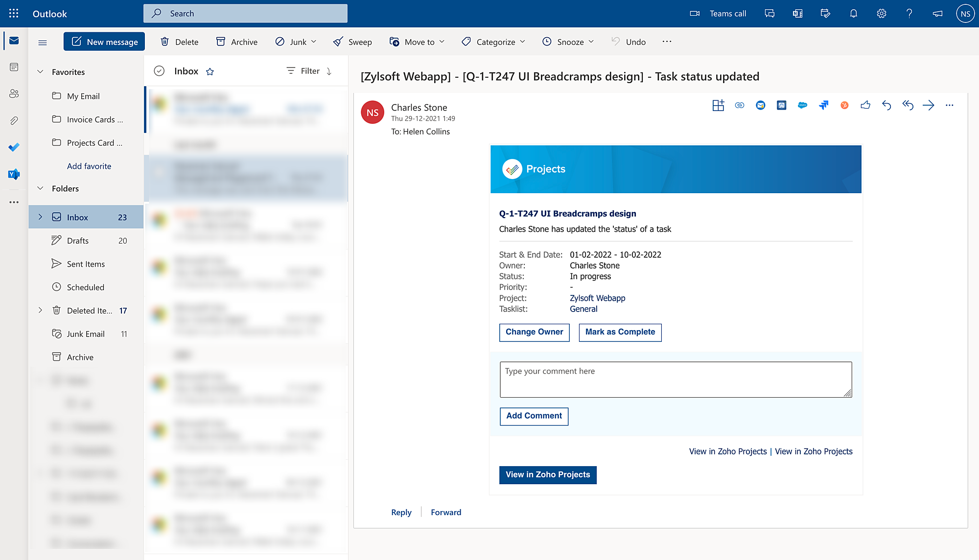Open My Email favorite folder

pyautogui.click(x=86, y=96)
